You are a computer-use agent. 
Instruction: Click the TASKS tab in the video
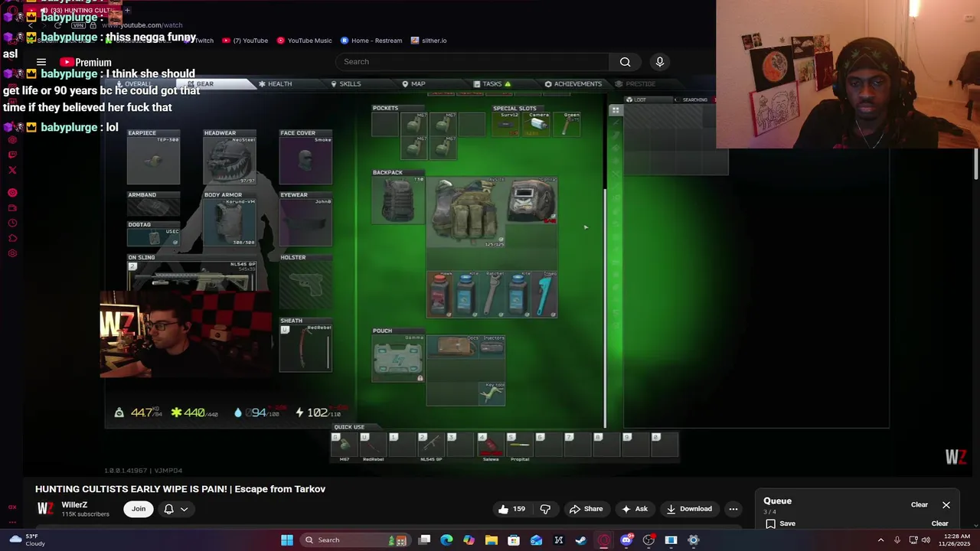[x=492, y=83]
